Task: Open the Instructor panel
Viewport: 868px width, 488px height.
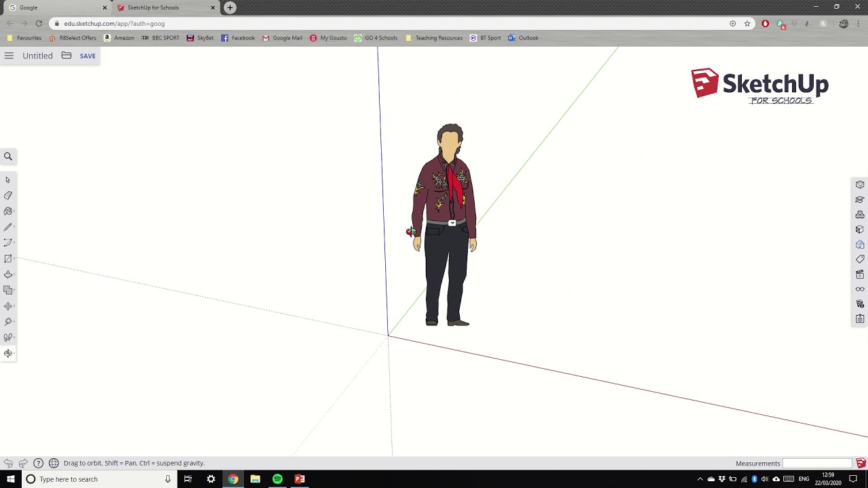Action: click(x=860, y=200)
